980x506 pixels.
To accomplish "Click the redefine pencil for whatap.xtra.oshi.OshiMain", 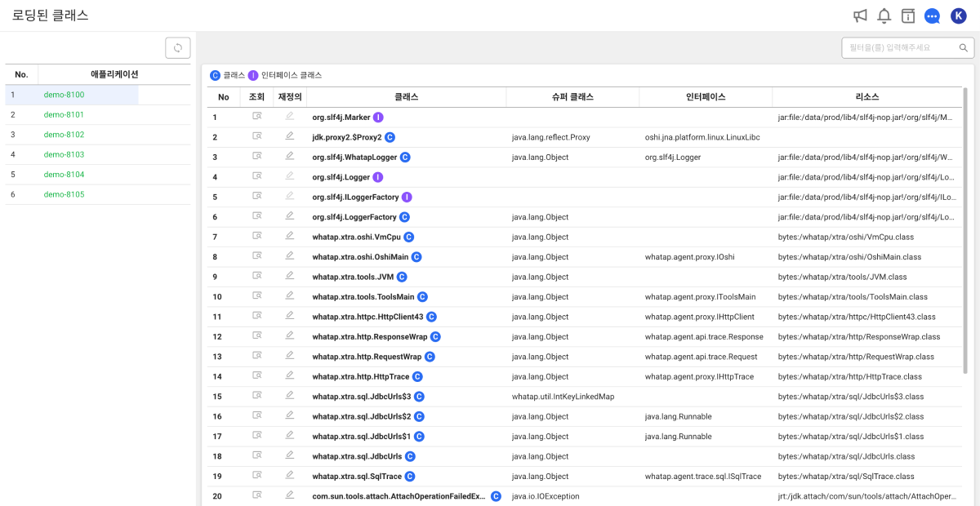I will tap(289, 256).
